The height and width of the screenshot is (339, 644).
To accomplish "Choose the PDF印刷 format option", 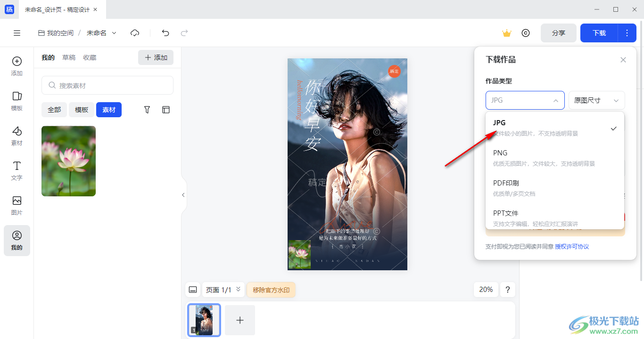I will 555,188.
